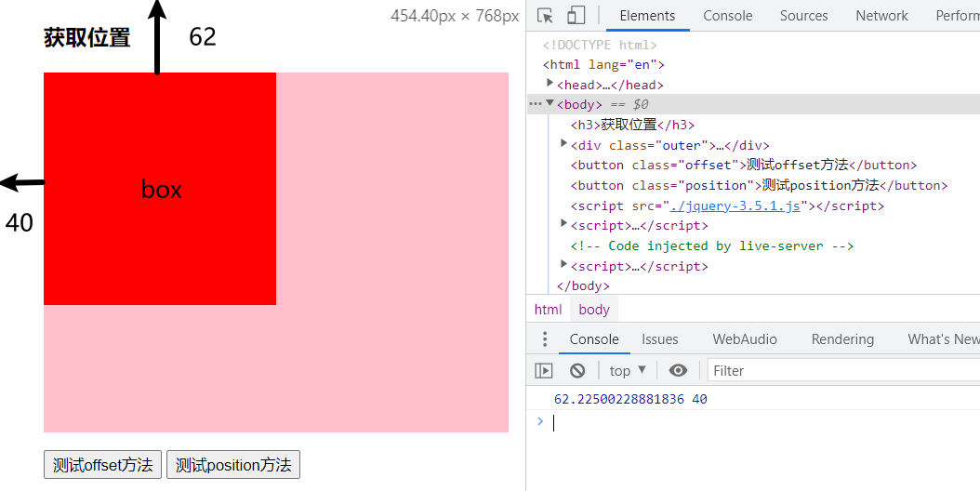Open the WebAudio drawer tab
Viewport: 980px width, 491px height.
pos(745,339)
